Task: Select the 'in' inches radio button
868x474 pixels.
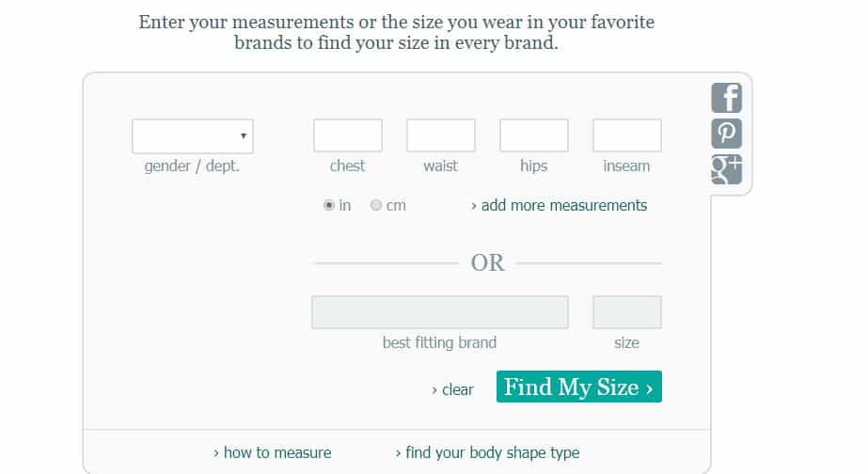Action: tap(329, 205)
